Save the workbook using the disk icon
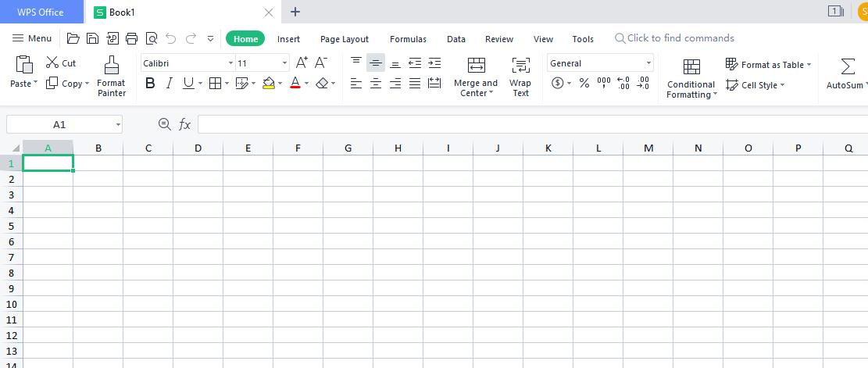Viewport: 868px width, 368px height. [x=93, y=38]
